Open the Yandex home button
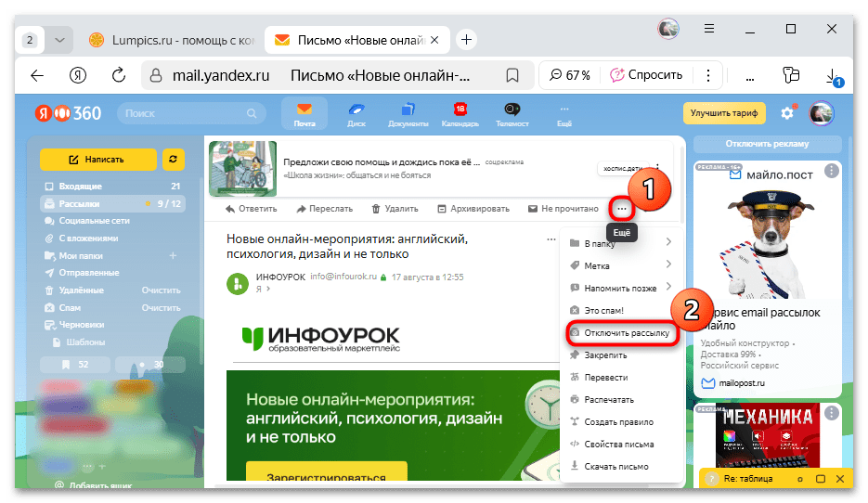 77,75
